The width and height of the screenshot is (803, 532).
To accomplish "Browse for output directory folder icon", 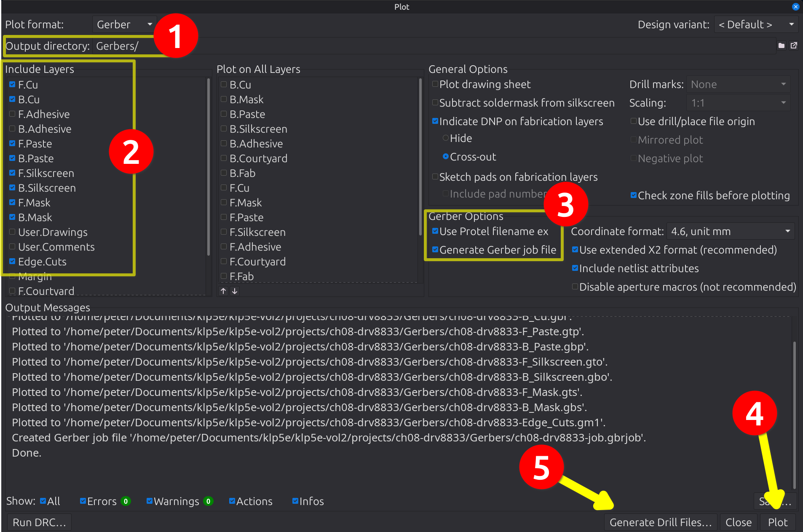I will (x=782, y=45).
